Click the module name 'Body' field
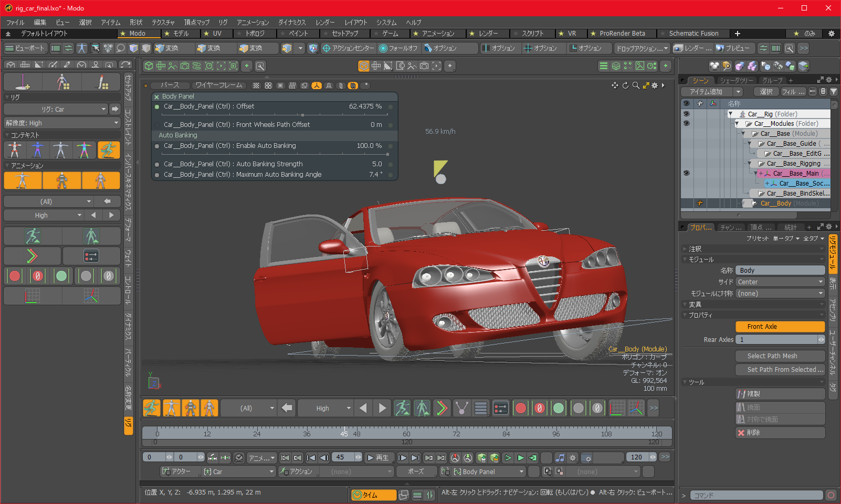Viewport: 841px width, 504px height. coord(780,270)
